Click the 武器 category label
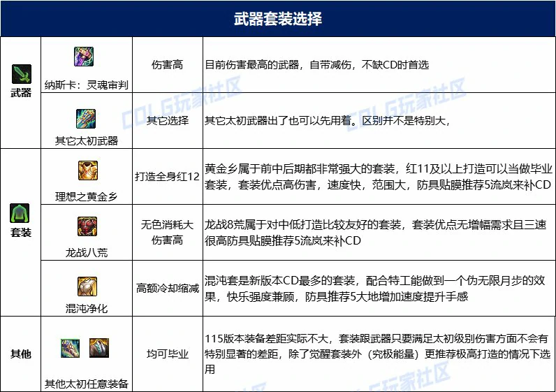The image size is (556, 392). point(21,93)
